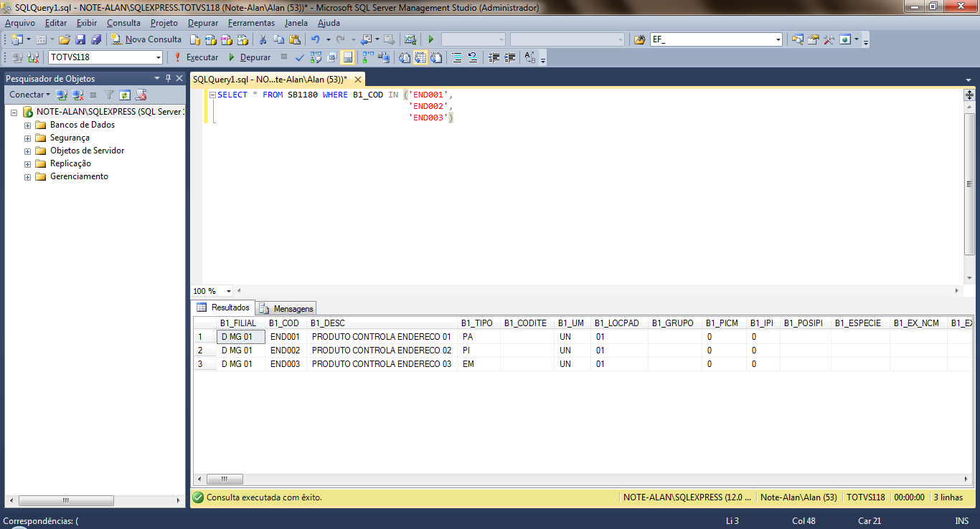Click the blue Parse checkmark icon
This screenshot has height=529, width=980.
click(300, 57)
